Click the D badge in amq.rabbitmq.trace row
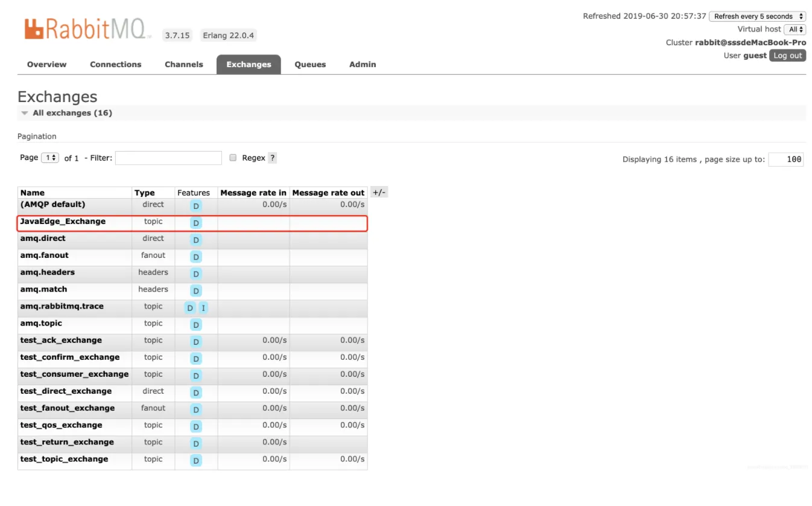The height and width of the screenshot is (506, 812). pyautogui.click(x=190, y=308)
